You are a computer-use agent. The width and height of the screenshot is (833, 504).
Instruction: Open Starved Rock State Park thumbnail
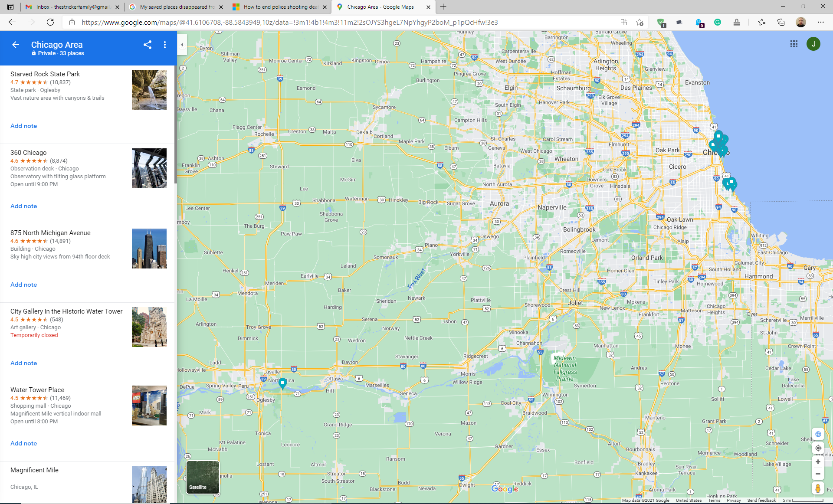pos(149,90)
